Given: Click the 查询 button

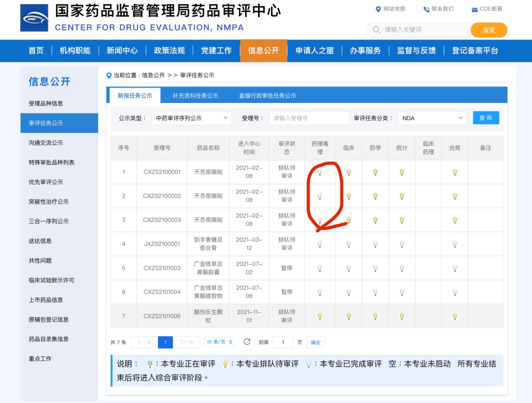Looking at the screenshot, I should point(485,118).
